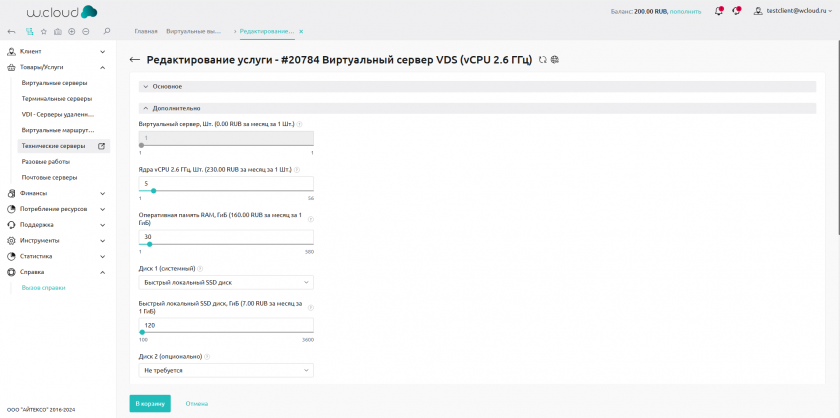Open the Диск 2 (опционально) dropdown
This screenshot has width=840, height=418.
click(x=226, y=370)
